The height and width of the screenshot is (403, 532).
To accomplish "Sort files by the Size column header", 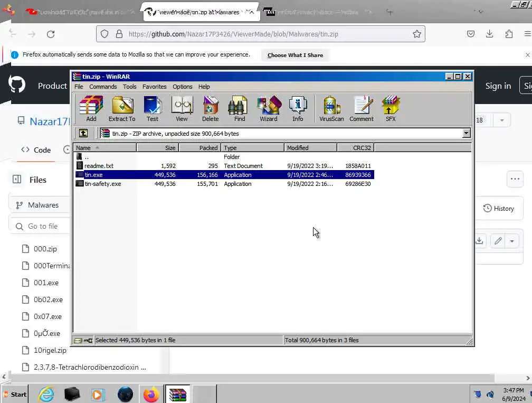I will [158, 148].
